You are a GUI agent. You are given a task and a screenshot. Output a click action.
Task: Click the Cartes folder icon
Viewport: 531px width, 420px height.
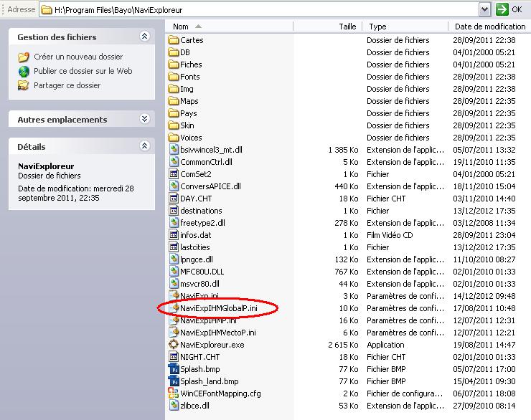[174, 40]
